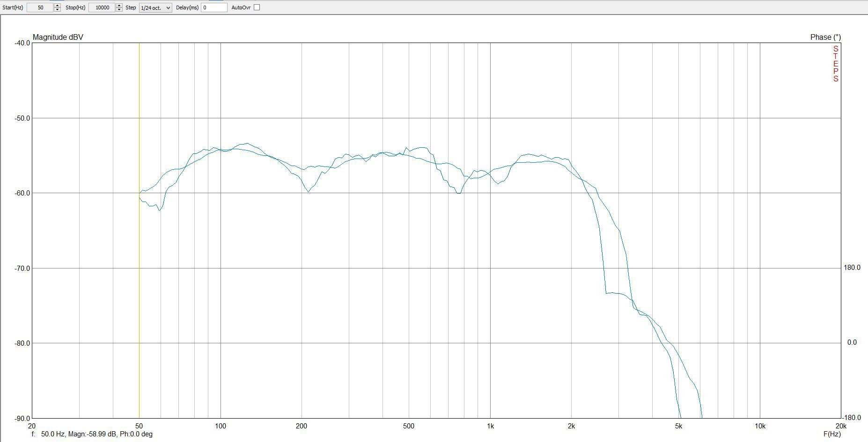Increase Stop(Hz) using the up spinner arrow
This screenshot has width=868, height=442.
coord(119,5)
